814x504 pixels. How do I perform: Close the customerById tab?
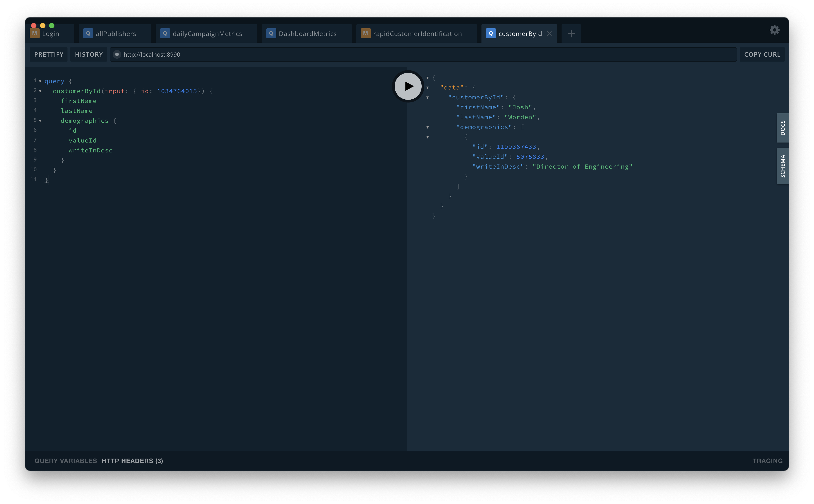(549, 34)
